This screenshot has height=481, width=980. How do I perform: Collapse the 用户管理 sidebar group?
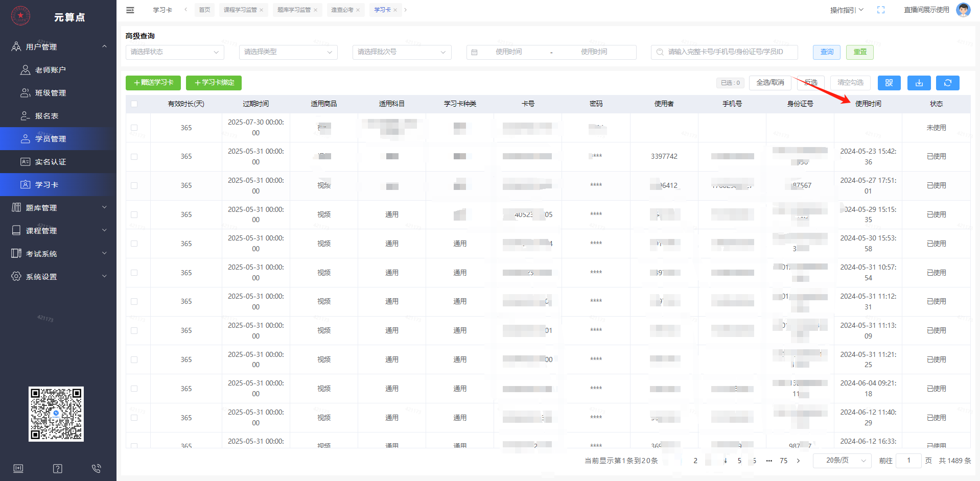pyautogui.click(x=58, y=47)
